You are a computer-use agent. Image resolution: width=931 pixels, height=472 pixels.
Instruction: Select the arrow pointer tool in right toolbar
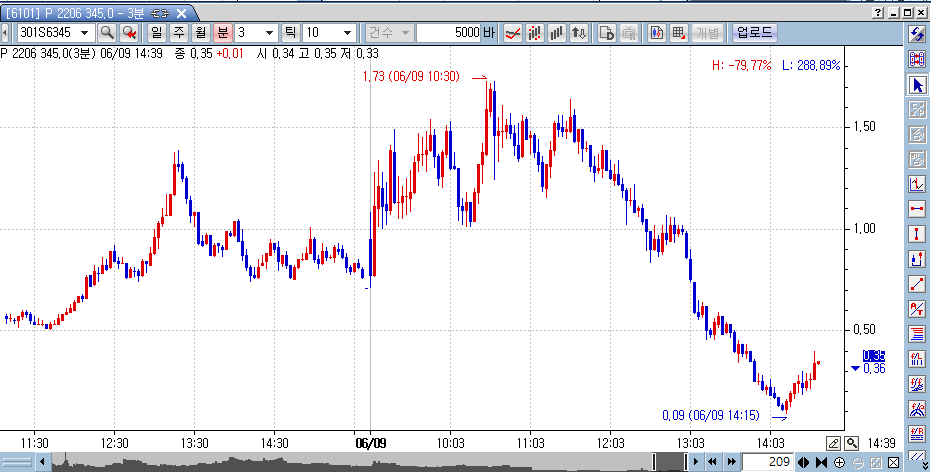(x=917, y=85)
